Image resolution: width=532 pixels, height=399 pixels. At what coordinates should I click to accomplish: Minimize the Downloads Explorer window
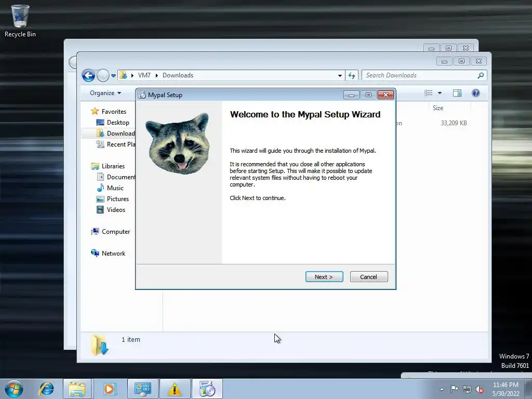point(444,61)
